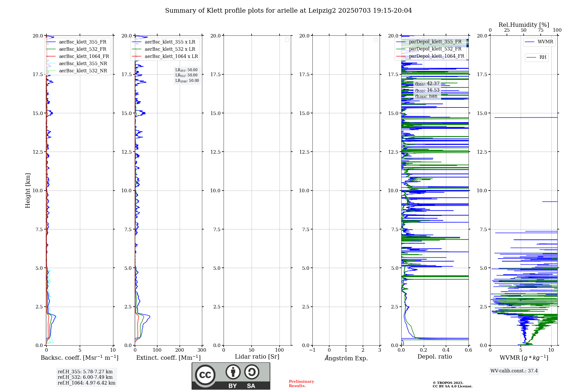
Task: Click the cyan line sample for aerBsc_klett_355_NR
Action: pyautogui.click(x=51, y=63)
